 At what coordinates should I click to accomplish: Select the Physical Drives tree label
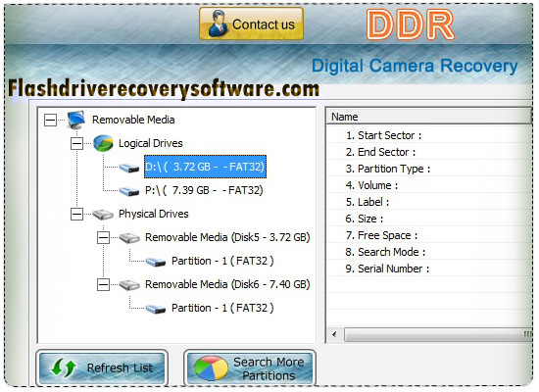point(154,214)
